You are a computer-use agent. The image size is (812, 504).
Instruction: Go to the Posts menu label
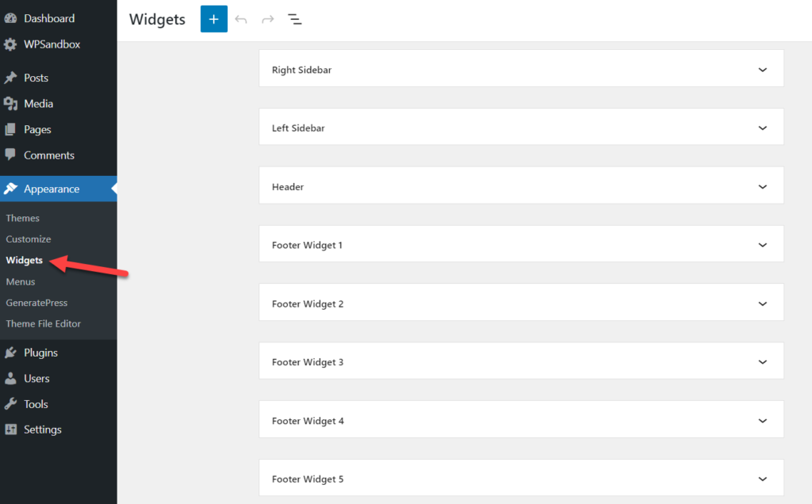(x=36, y=78)
